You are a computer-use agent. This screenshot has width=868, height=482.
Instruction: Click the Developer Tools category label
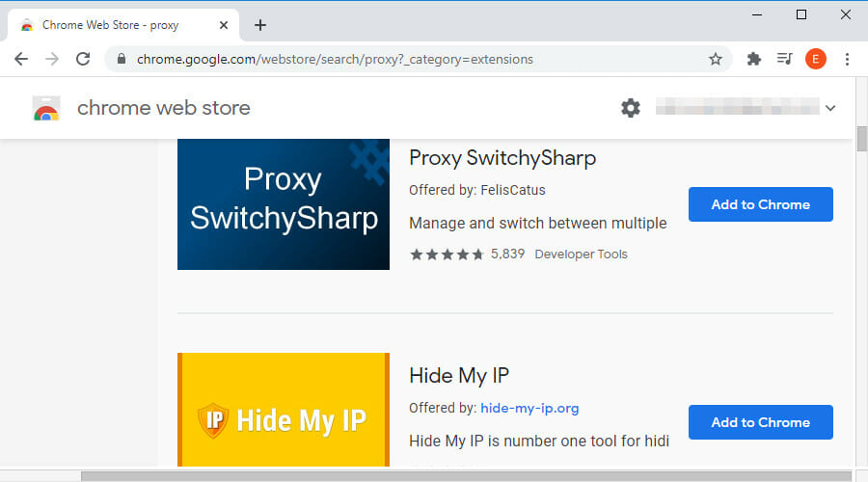tap(581, 254)
